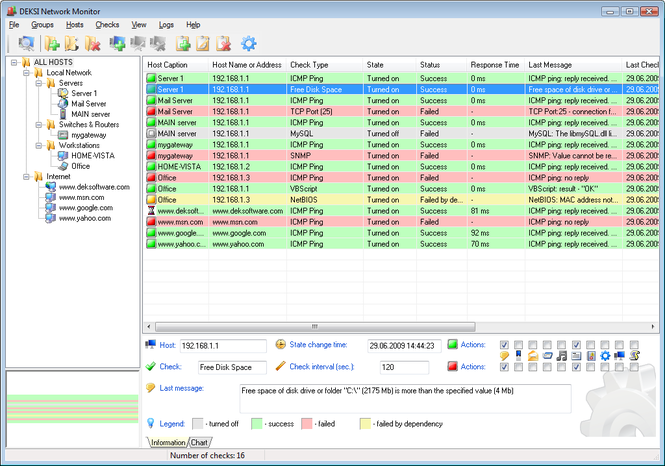Uncheck failure-actions checkbox below window icon
This screenshot has width=665, height=466.
pos(576,367)
